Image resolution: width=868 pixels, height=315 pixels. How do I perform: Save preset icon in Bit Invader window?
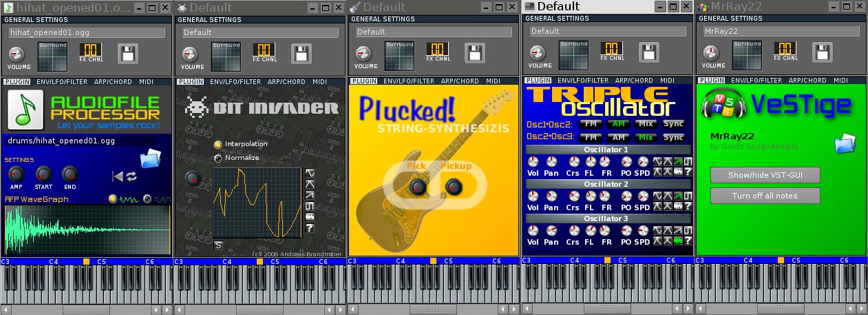pos(301,53)
